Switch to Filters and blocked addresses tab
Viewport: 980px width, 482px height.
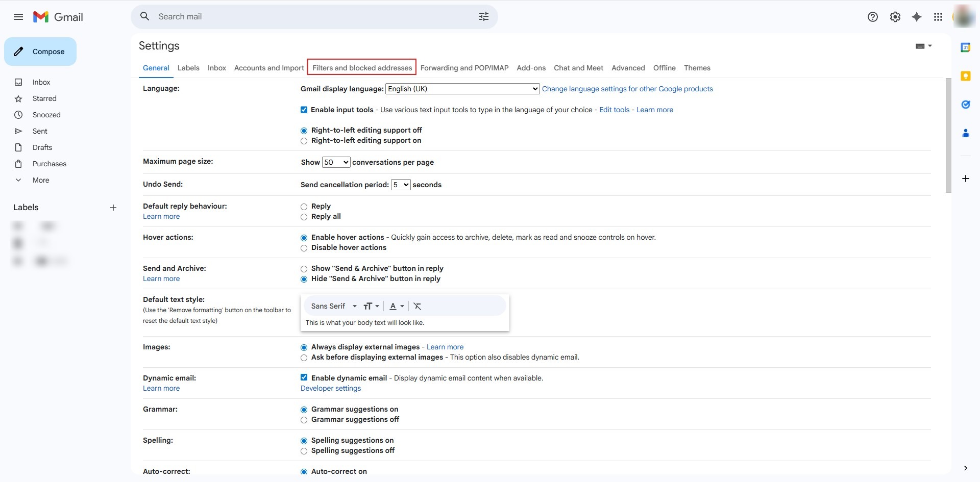[362, 68]
